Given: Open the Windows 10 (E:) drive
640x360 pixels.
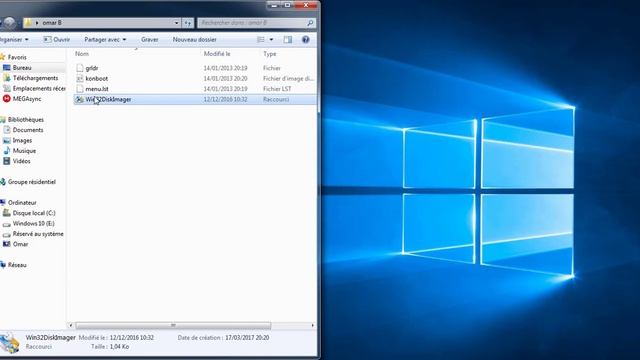Looking at the screenshot, I should tap(33, 223).
